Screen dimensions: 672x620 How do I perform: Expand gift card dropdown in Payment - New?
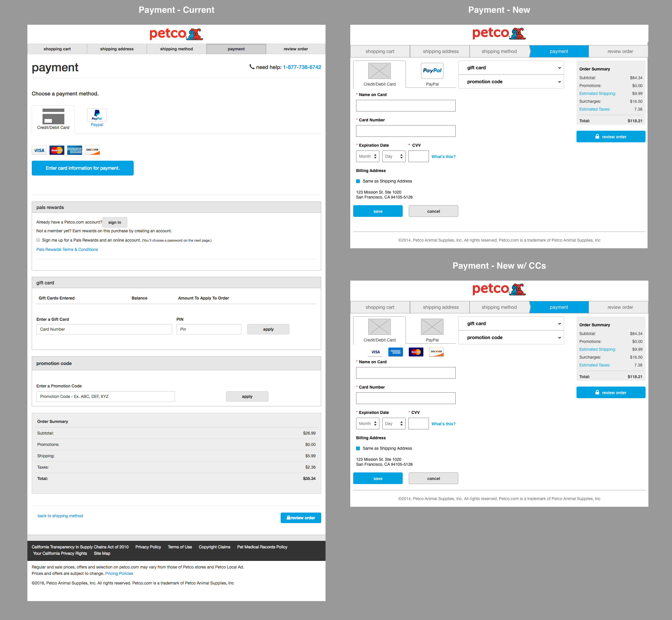tap(511, 68)
